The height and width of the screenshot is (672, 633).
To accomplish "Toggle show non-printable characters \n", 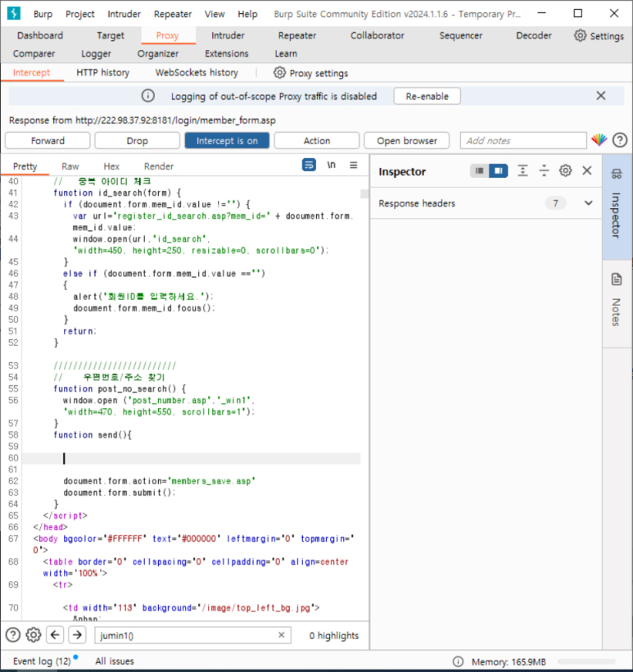I will point(331,165).
